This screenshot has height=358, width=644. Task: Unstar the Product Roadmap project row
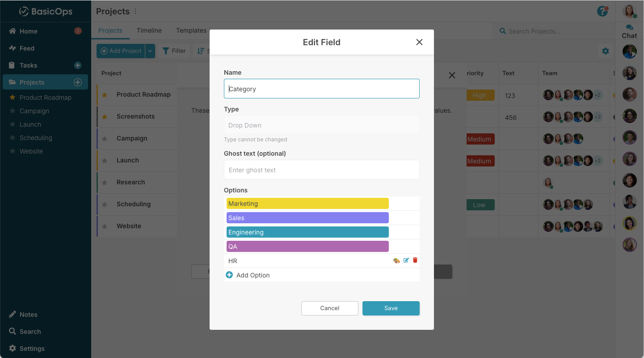[105, 95]
